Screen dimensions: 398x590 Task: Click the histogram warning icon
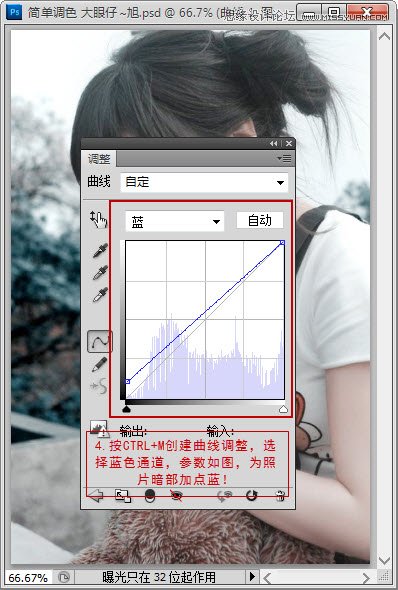coord(99,429)
